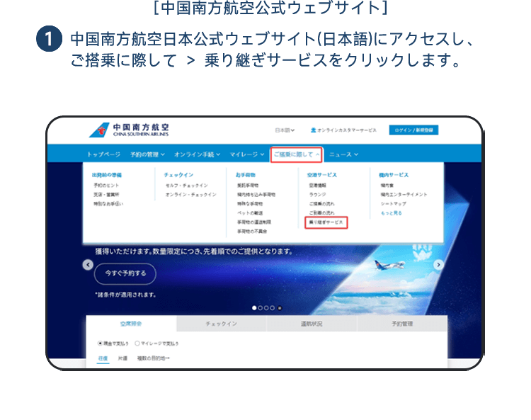Click the carousel pause button beside dots
531x420 pixels.
(x=280, y=308)
